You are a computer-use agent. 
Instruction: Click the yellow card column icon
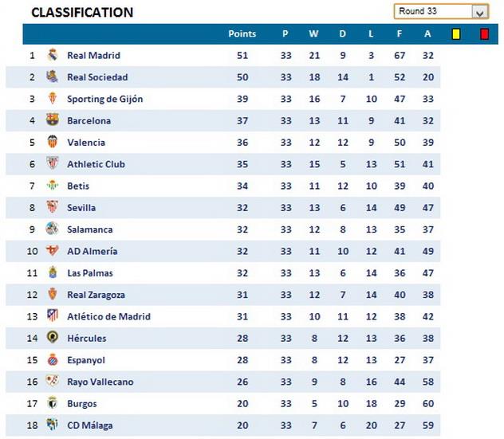click(456, 33)
